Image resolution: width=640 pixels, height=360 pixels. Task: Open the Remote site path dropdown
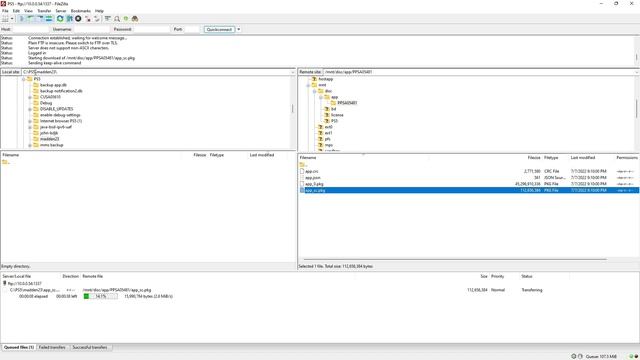coord(637,72)
